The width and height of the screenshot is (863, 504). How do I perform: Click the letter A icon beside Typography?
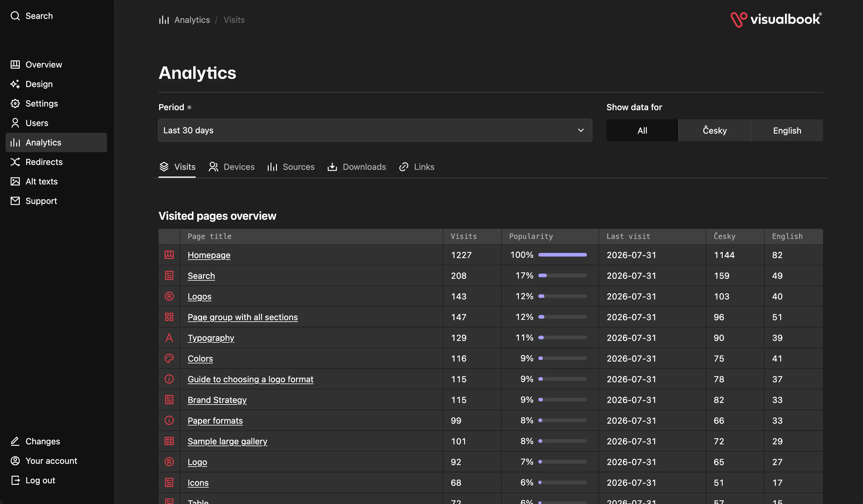click(x=169, y=338)
